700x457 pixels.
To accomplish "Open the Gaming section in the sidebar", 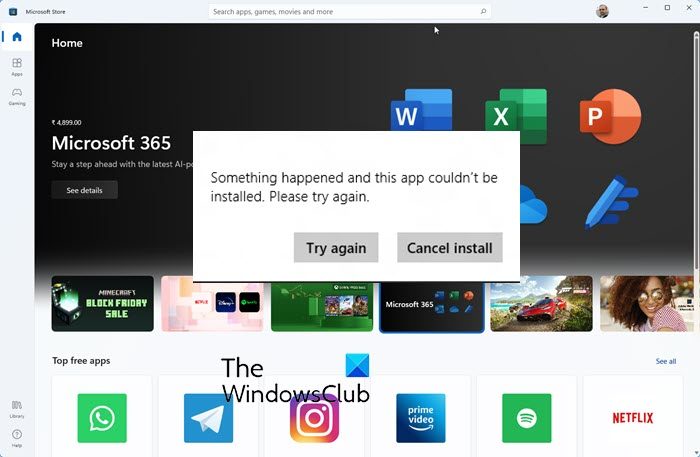I will click(x=17, y=96).
